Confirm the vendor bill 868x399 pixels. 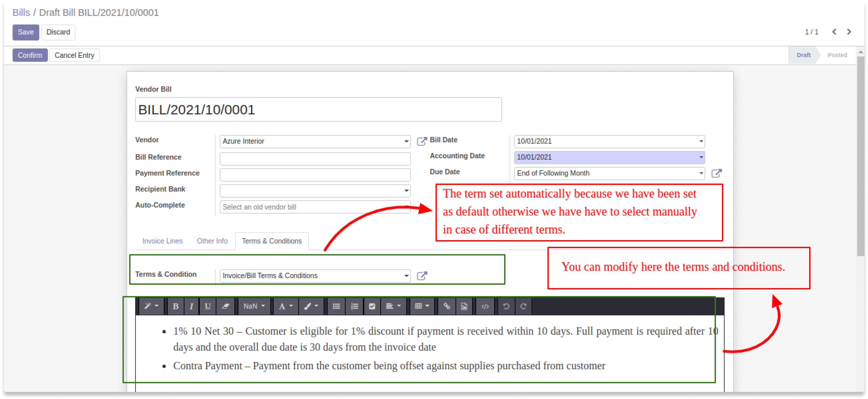click(x=30, y=55)
